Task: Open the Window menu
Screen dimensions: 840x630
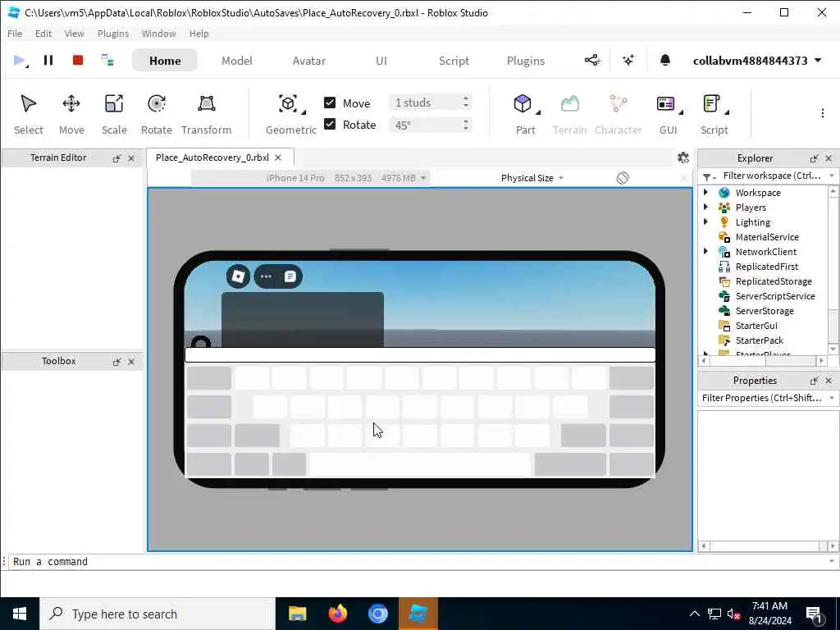Action: (x=158, y=33)
